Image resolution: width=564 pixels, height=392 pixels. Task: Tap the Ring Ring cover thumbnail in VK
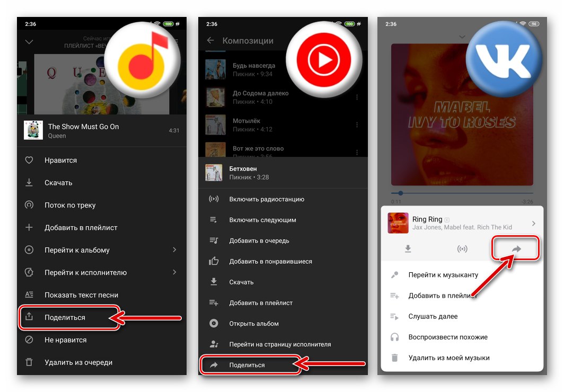pos(398,223)
